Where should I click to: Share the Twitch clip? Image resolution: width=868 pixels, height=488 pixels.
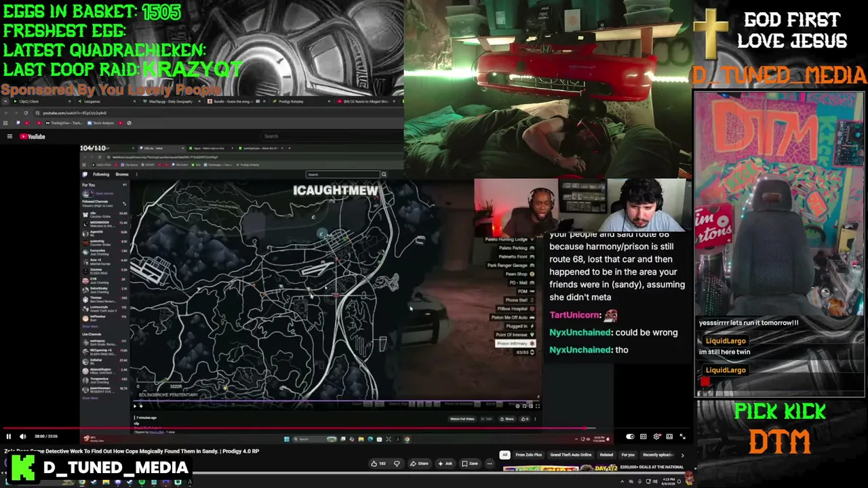click(x=507, y=419)
